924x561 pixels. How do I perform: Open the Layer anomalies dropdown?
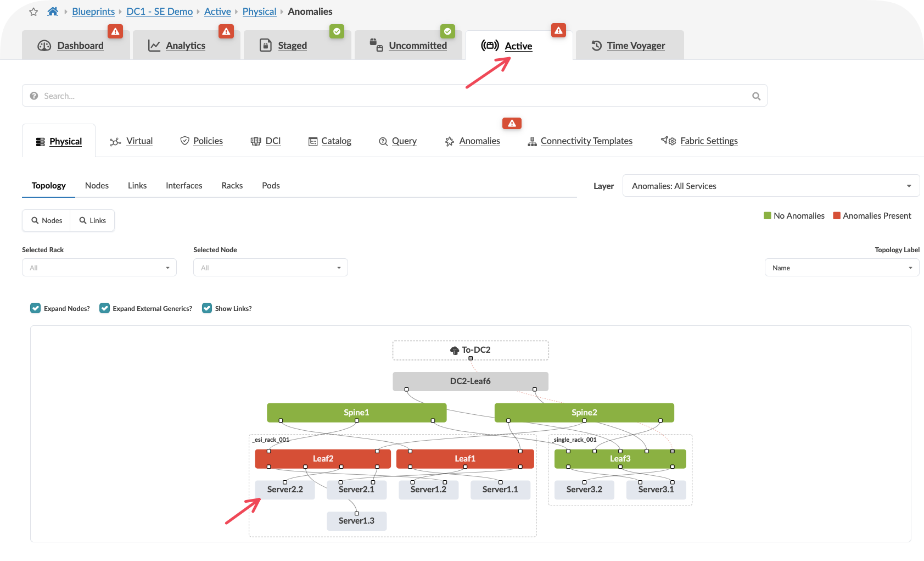click(770, 186)
